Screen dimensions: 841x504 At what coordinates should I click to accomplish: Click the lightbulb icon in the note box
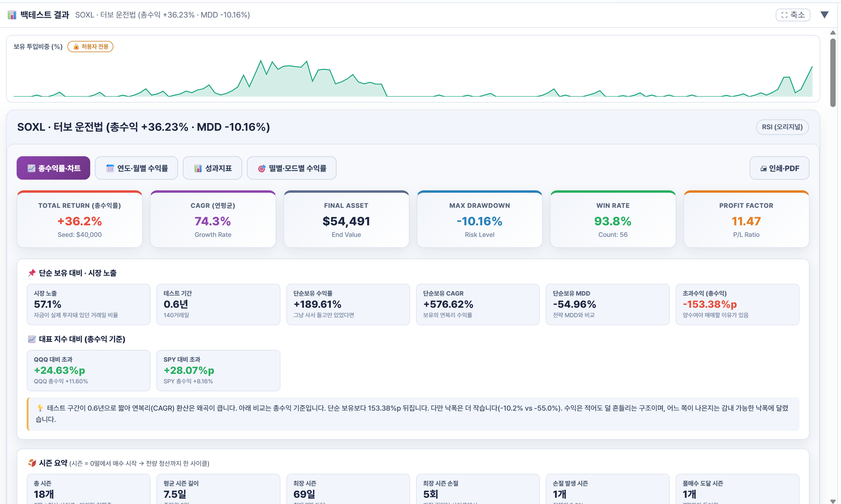[40, 408]
